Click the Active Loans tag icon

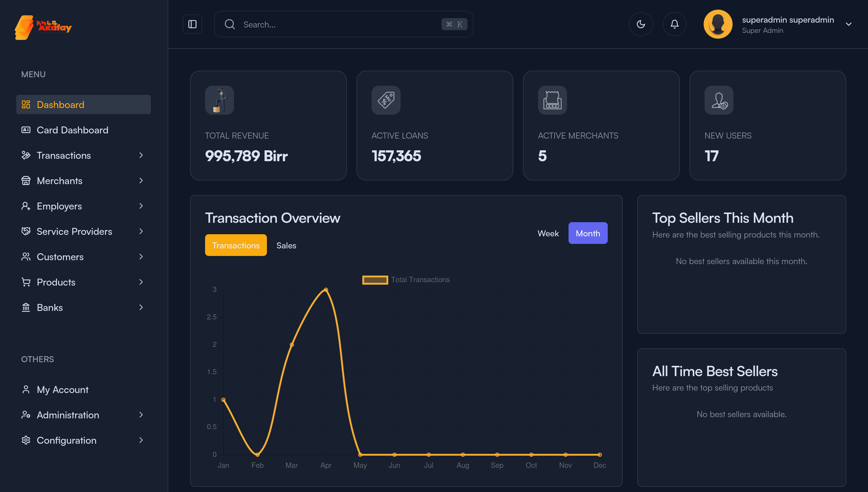pos(386,100)
